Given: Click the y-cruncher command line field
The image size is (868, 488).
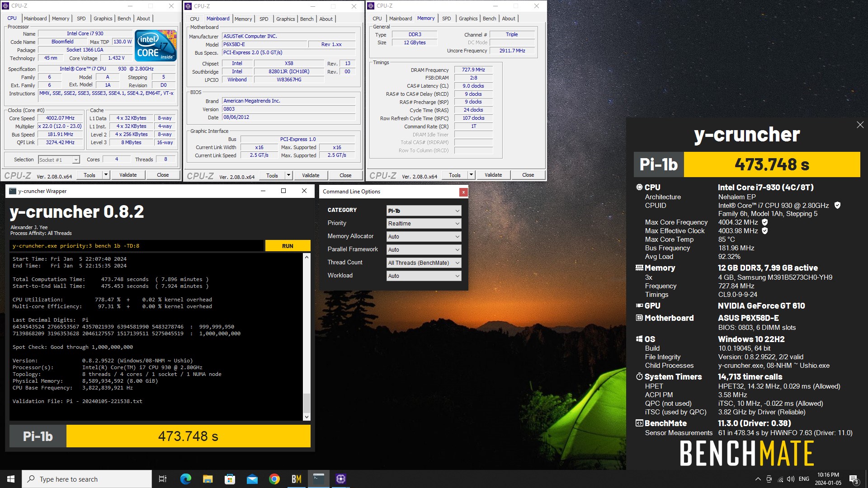Looking at the screenshot, I should 137,246.
